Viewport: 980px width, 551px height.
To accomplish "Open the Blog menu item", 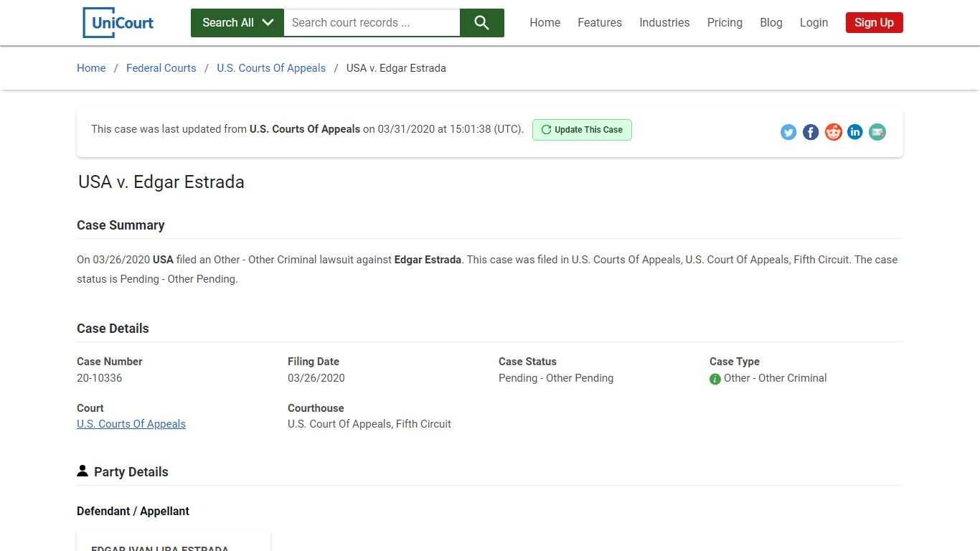I will 771,23.
